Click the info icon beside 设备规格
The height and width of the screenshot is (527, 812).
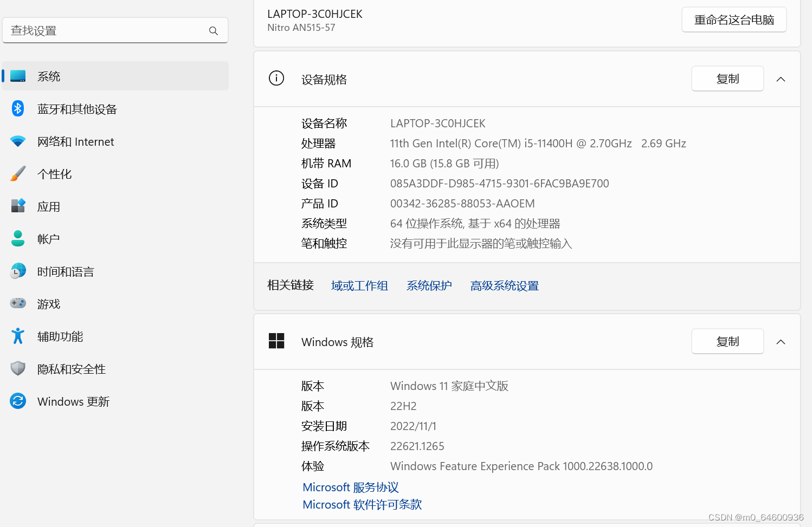(276, 79)
